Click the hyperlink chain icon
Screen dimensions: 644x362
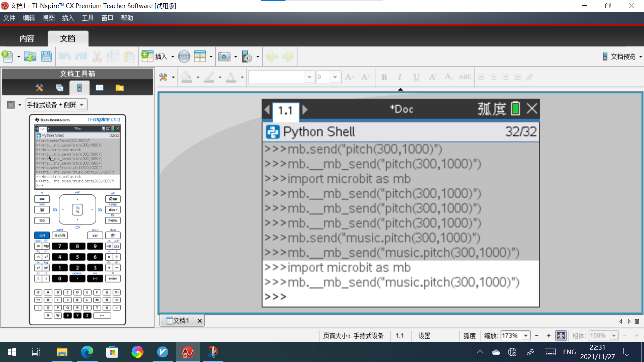pos(530,77)
